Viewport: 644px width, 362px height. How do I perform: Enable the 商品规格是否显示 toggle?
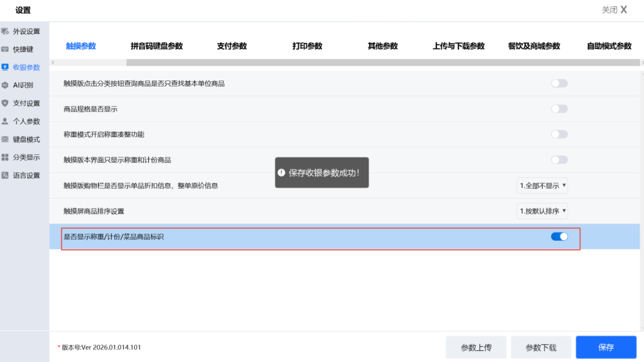pyautogui.click(x=559, y=109)
